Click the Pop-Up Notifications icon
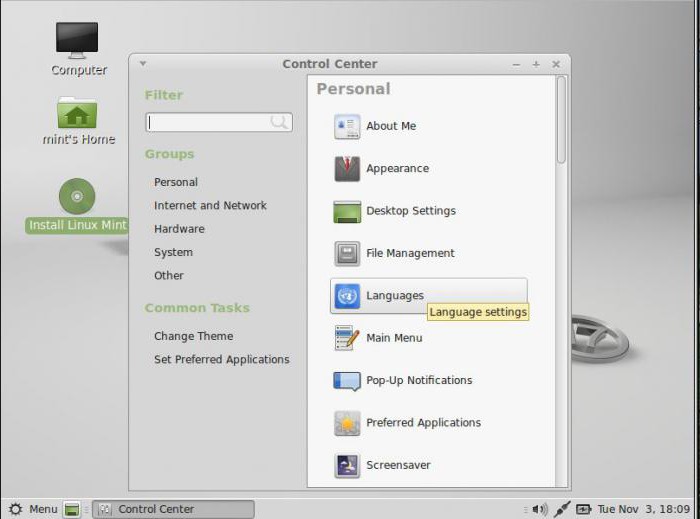This screenshot has height=519, width=700. (347, 381)
